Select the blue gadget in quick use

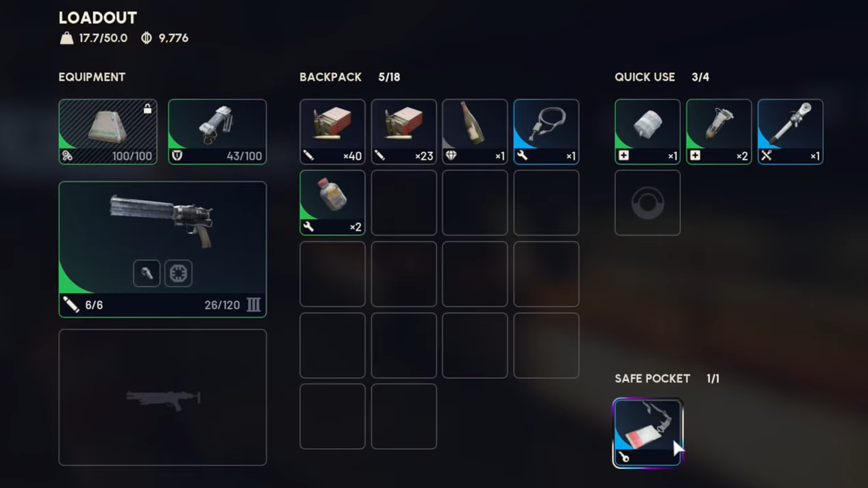coord(790,131)
